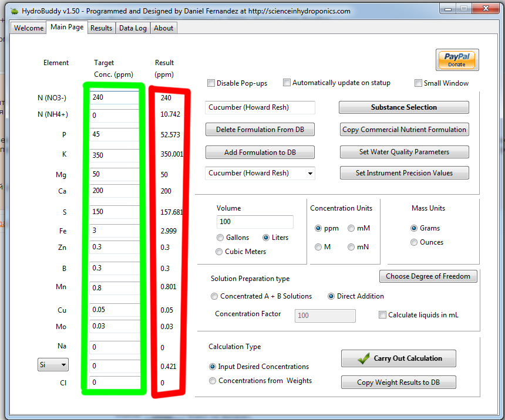Viewport: 505px width, 420px height.
Task: Select Direct Addition preparation type
Action: coord(331,296)
